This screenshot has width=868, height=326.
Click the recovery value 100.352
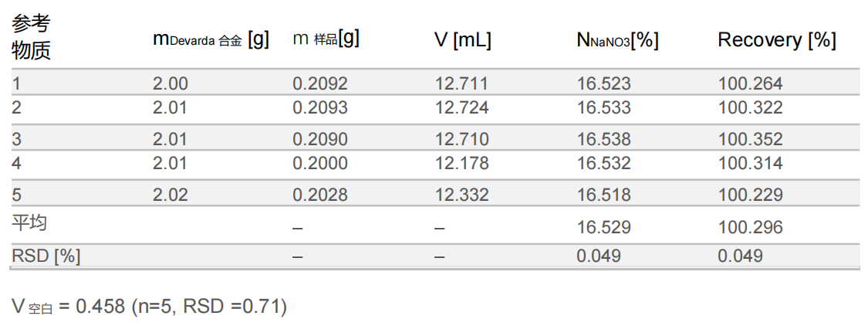coord(750,140)
